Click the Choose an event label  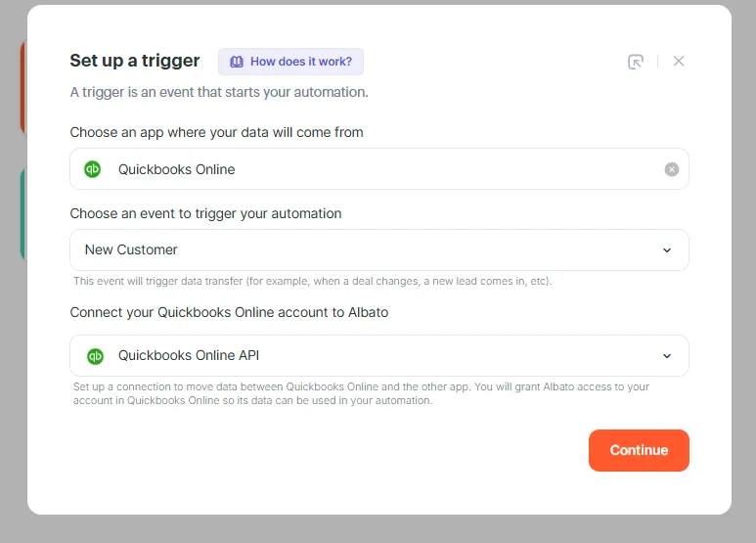(x=205, y=213)
